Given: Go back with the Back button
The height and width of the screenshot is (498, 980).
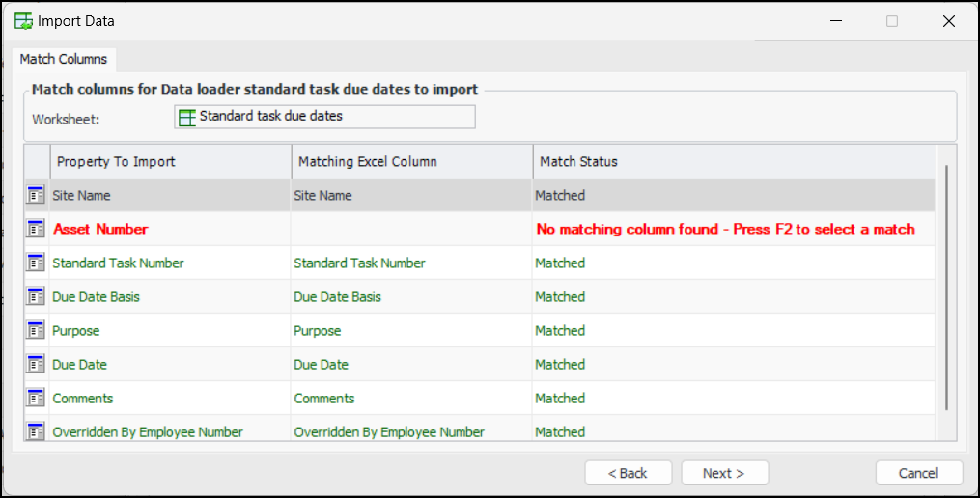Looking at the screenshot, I should coord(628,473).
